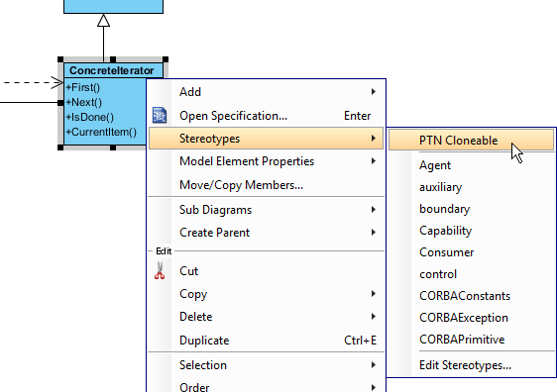The width and height of the screenshot is (557, 392).
Task: Choose Capability stereotype
Action: pyautogui.click(x=471, y=231)
